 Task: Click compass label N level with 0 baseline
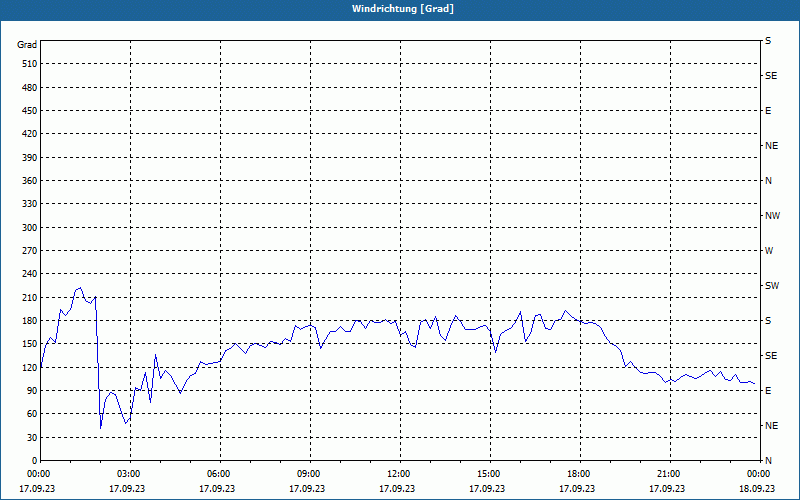[x=769, y=461]
